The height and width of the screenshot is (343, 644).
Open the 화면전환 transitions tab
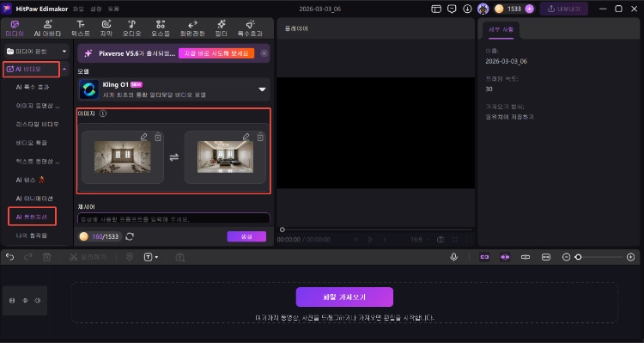tap(192, 28)
